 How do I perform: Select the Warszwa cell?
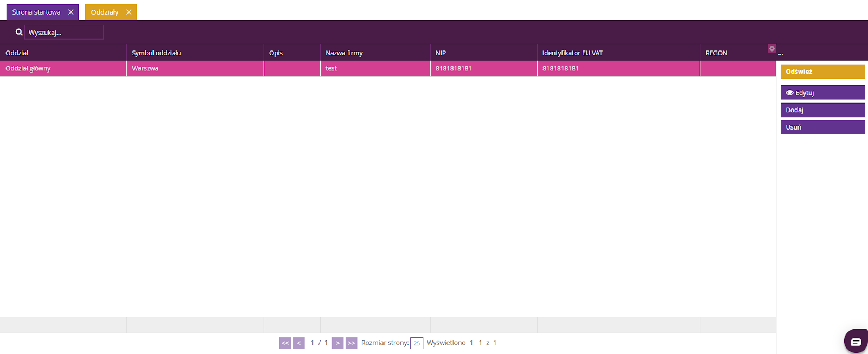coord(195,68)
